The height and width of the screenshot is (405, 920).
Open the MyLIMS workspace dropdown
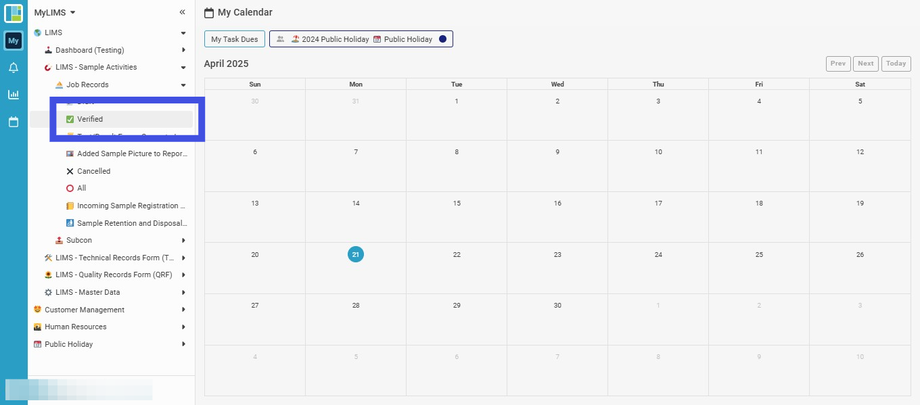click(x=55, y=12)
